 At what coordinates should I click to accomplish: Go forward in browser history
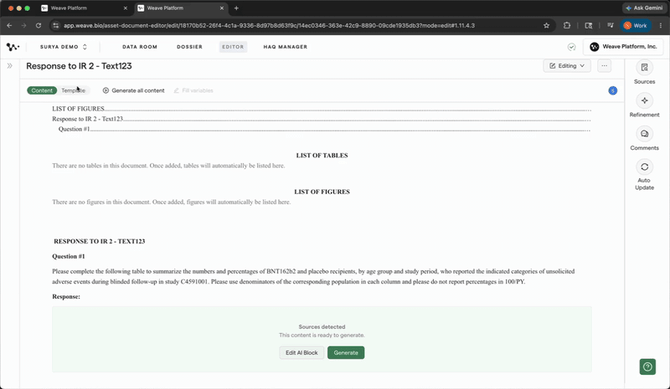point(24,26)
